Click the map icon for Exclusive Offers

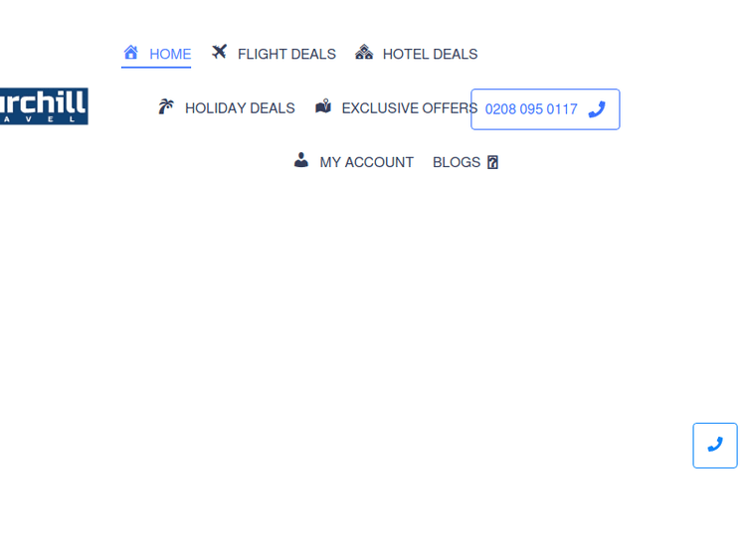[x=323, y=106]
